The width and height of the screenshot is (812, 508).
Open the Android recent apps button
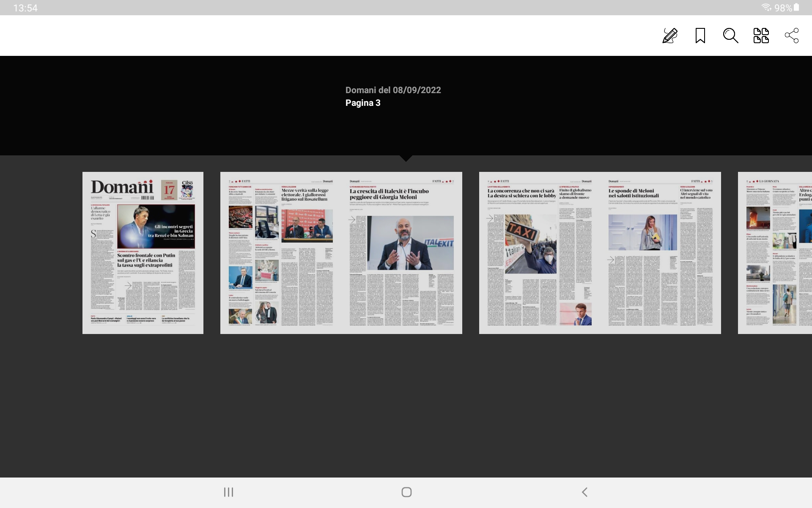tap(228, 492)
